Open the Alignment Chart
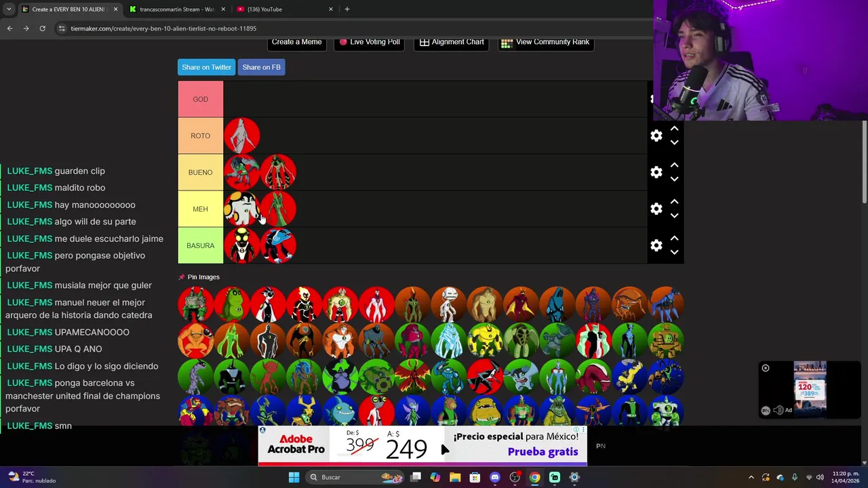868x488 pixels. click(452, 42)
